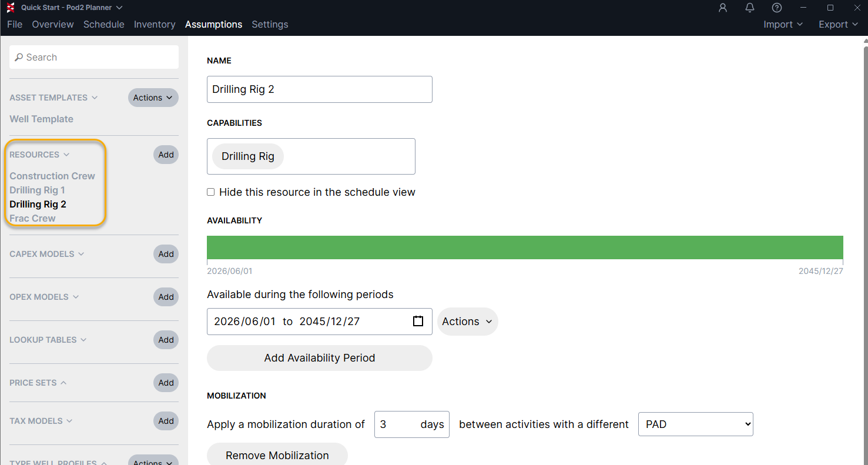The width and height of the screenshot is (868, 465).
Task: Expand the Quick Start project title chevron
Action: coord(119,8)
